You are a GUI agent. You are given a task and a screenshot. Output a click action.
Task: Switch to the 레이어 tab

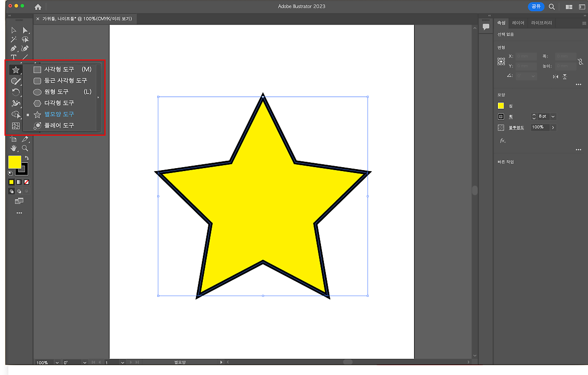pos(518,23)
